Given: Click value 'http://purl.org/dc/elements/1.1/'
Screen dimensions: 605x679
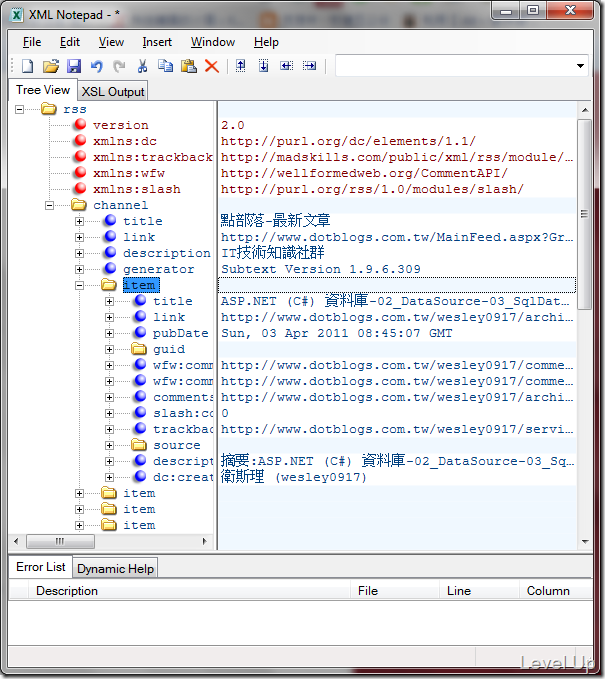Looking at the screenshot, I should (348, 141).
